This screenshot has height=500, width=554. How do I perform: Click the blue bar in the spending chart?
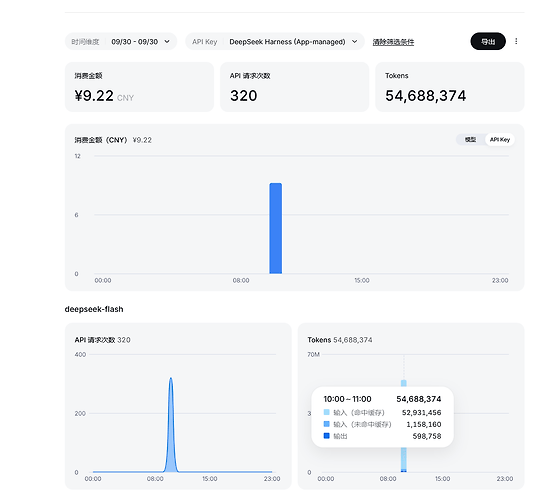(x=276, y=228)
